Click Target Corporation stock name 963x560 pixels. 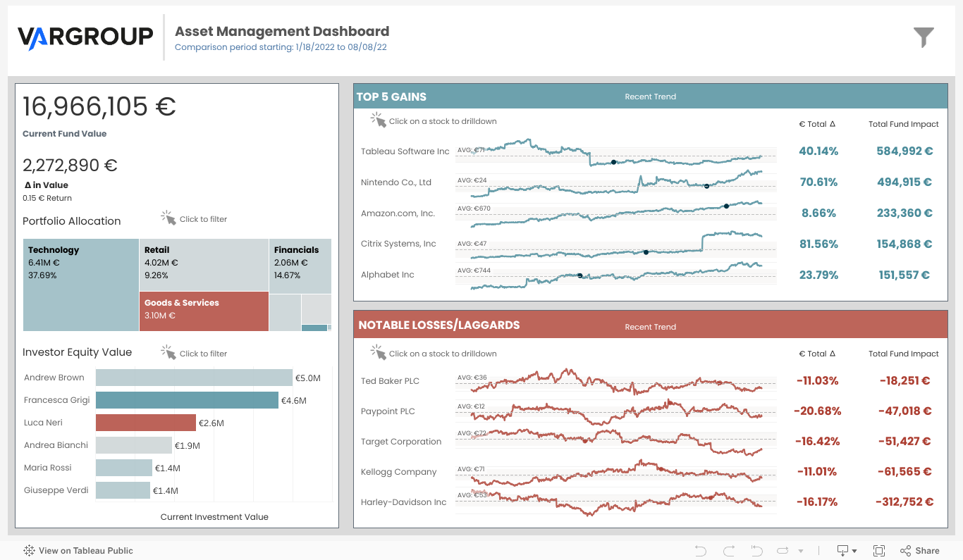tap(401, 442)
